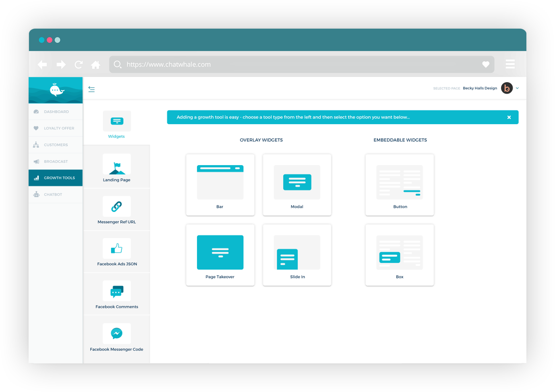Click the Becky Halls Design avatar
Viewport: 555px width, 392px height.
tap(507, 88)
